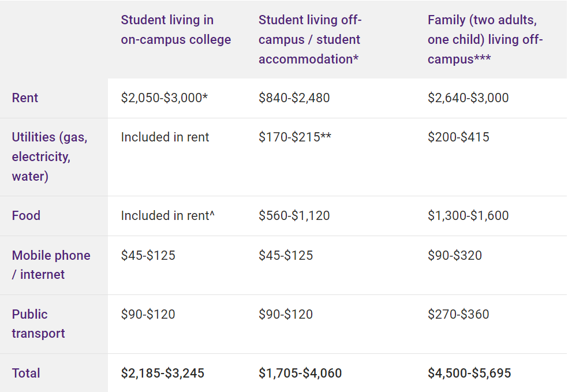Select the family transport $270-$360 value
Image resolution: width=568 pixels, height=392 pixels.
[x=458, y=314]
